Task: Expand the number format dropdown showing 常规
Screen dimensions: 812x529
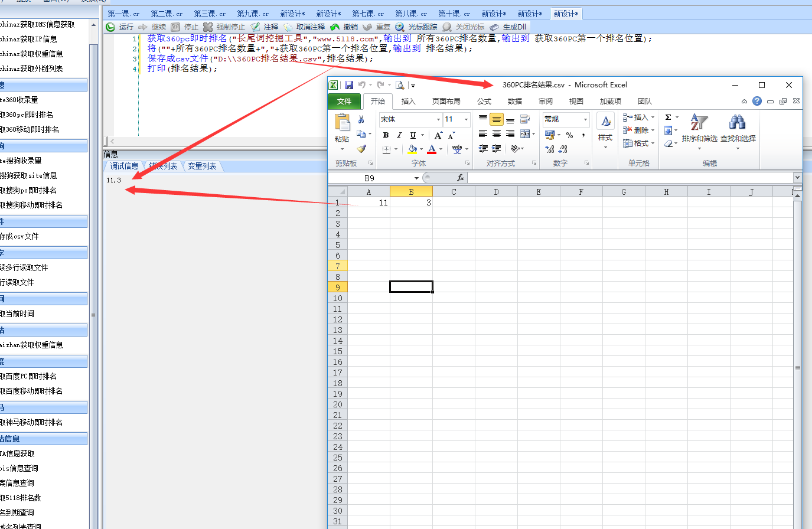Action: [585, 119]
